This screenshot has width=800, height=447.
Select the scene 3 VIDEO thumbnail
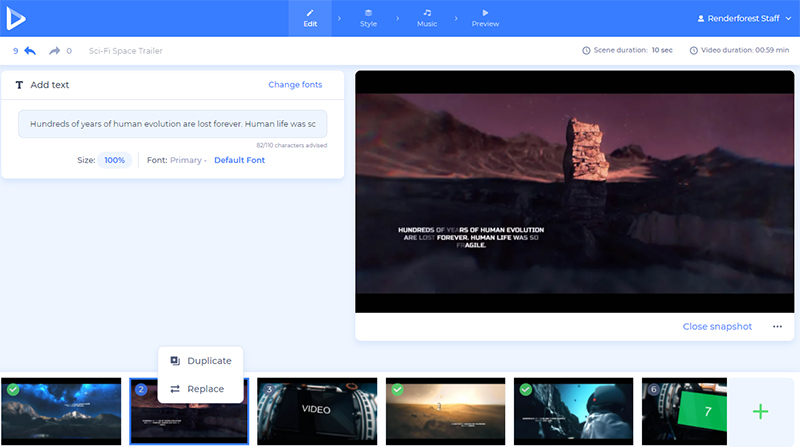[x=317, y=410]
